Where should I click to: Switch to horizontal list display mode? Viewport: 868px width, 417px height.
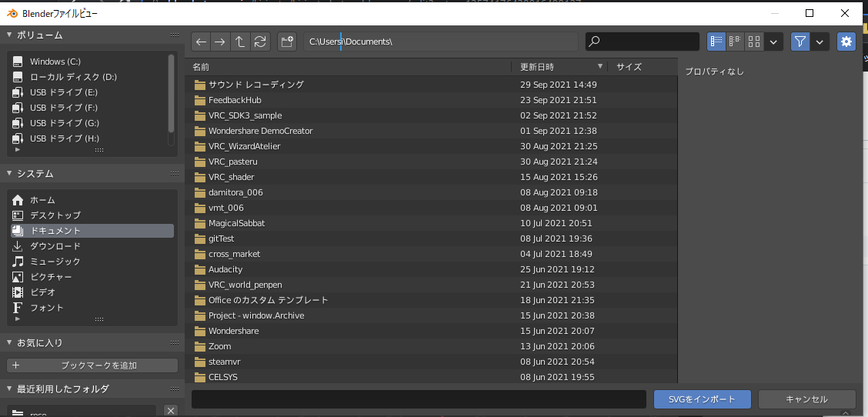tap(735, 42)
